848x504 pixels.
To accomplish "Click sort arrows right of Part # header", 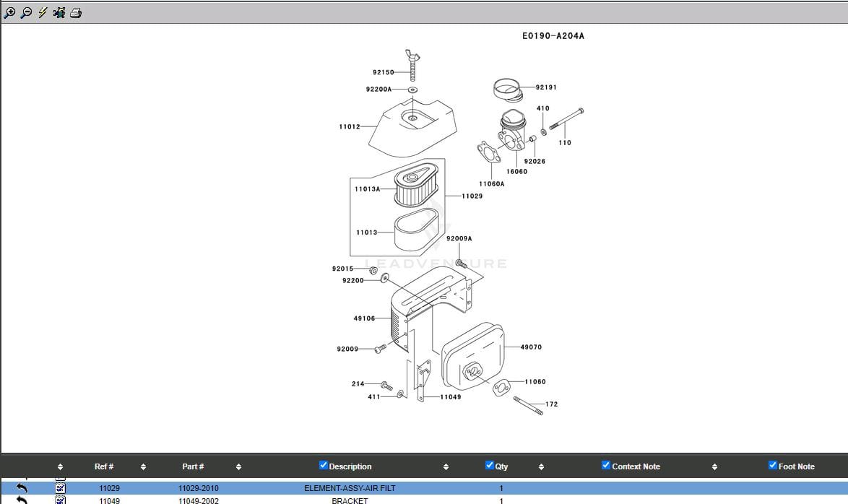I will click(238, 467).
